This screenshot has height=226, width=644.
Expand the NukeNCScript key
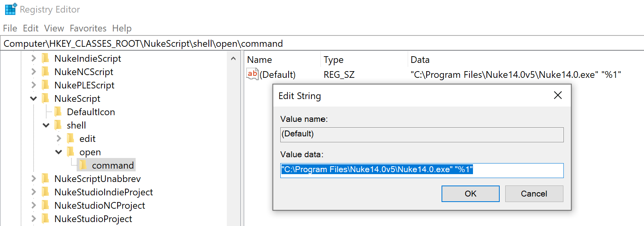[33, 72]
